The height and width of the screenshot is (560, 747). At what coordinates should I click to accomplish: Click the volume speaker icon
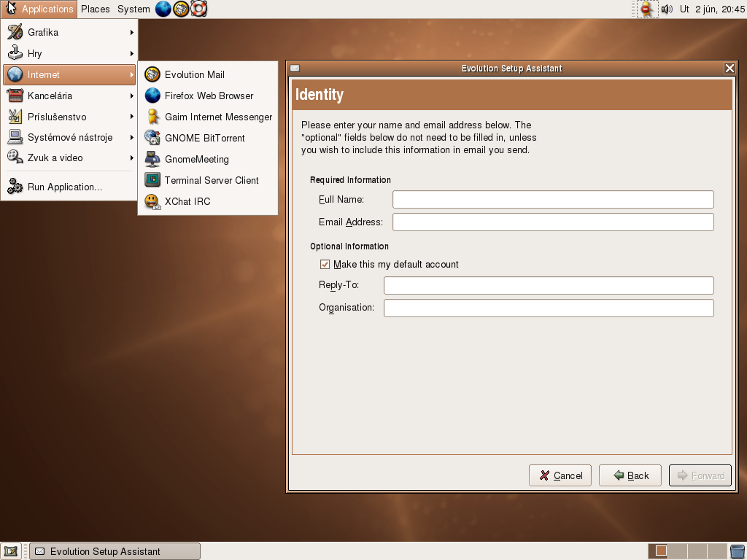pos(667,9)
